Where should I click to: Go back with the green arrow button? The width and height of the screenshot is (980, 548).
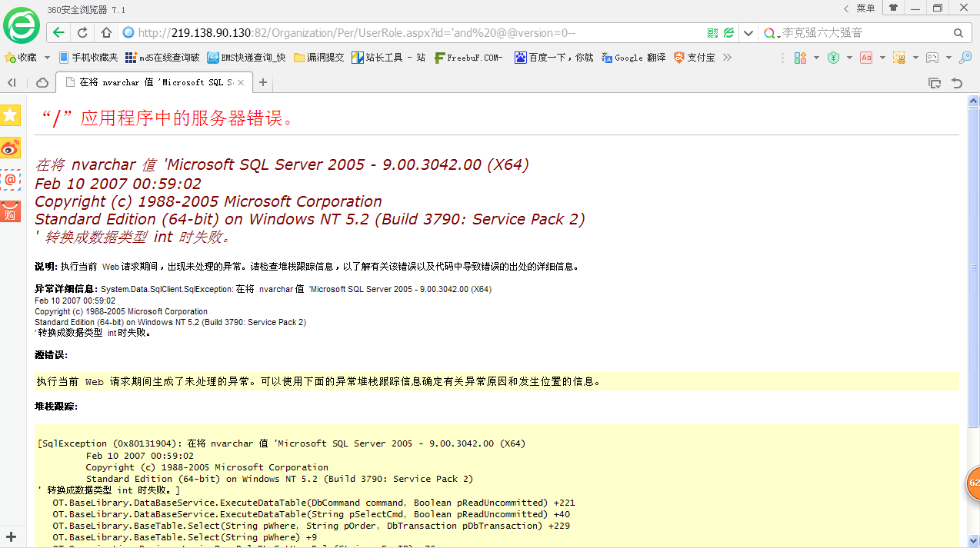[59, 33]
